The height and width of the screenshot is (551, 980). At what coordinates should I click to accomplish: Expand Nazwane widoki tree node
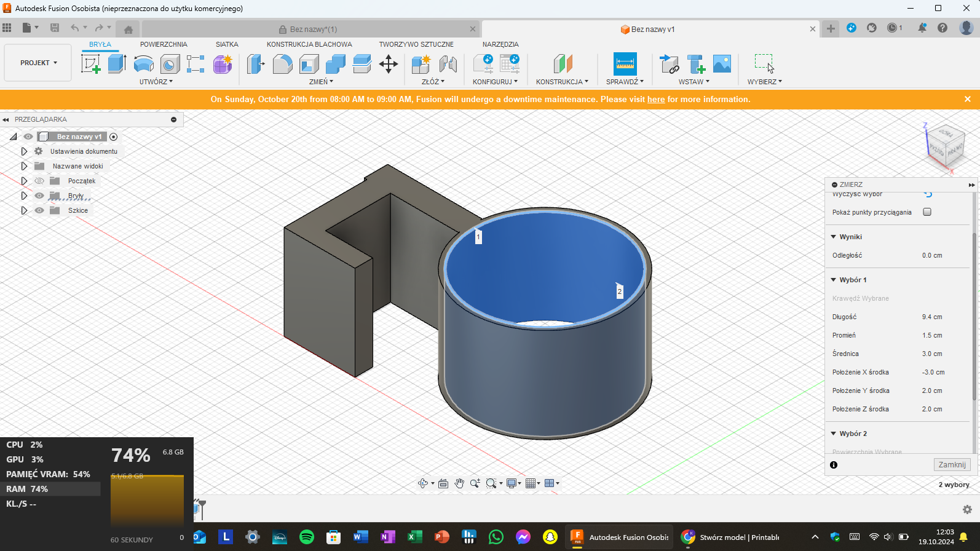click(24, 166)
